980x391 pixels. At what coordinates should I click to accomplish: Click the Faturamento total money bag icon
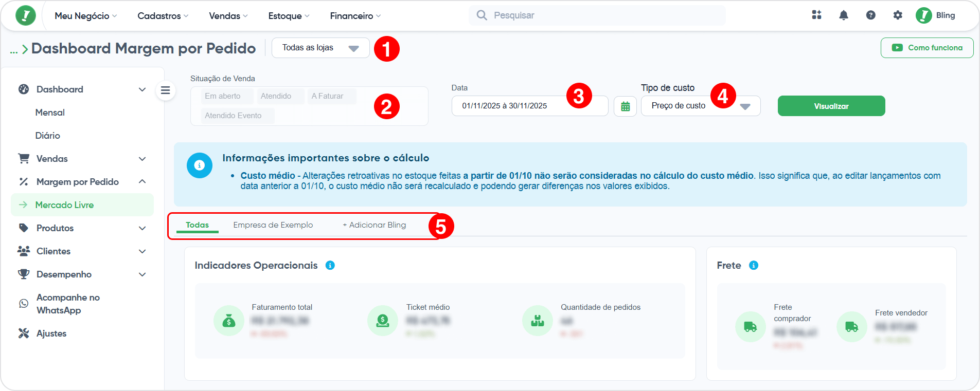(x=229, y=321)
